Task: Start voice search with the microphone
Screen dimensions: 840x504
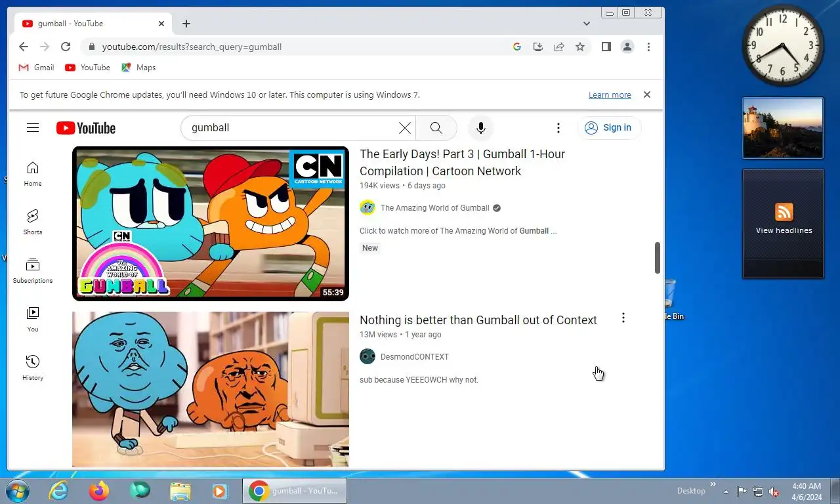Action: pos(481,128)
